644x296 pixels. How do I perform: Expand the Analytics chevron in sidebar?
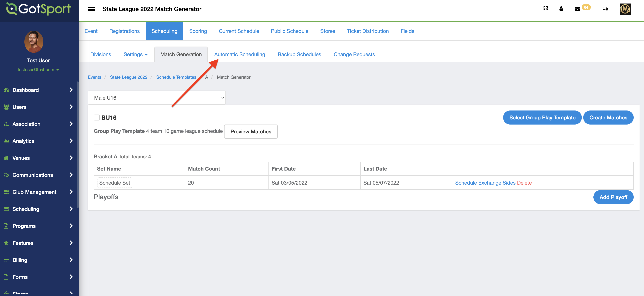(71, 141)
